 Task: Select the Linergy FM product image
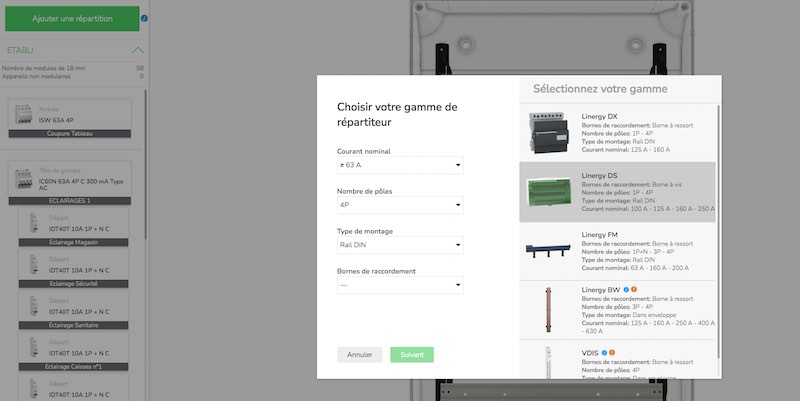click(548, 250)
